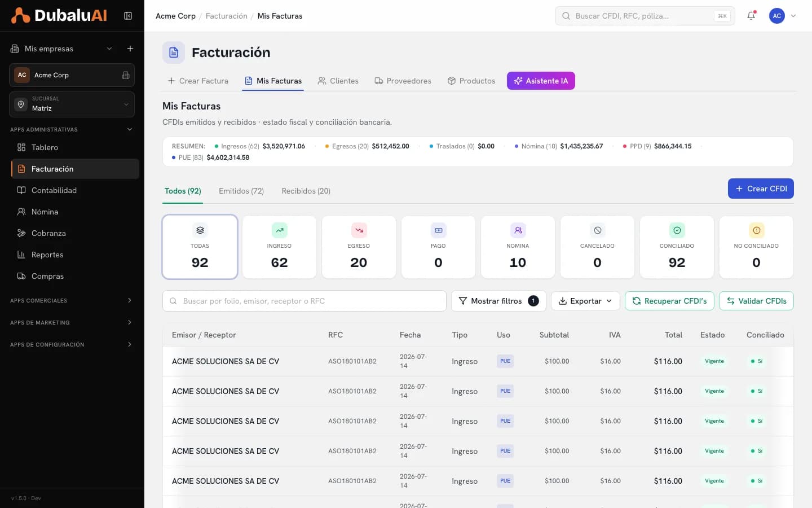Go to Facturación breadcrumb
The image size is (812, 508).
227,16
